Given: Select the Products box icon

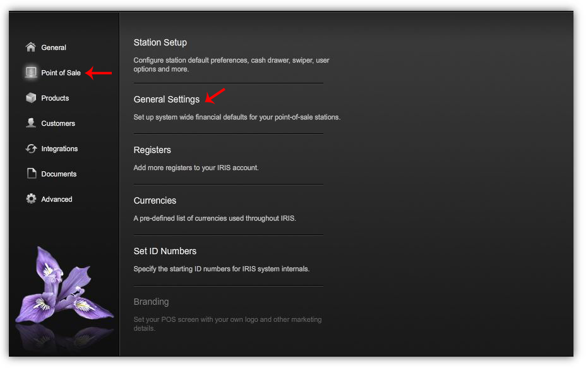Looking at the screenshot, I should point(30,98).
